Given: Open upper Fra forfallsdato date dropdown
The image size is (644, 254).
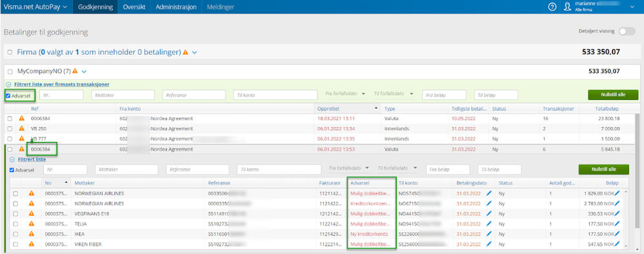Looking at the screenshot, I should coord(363,94).
